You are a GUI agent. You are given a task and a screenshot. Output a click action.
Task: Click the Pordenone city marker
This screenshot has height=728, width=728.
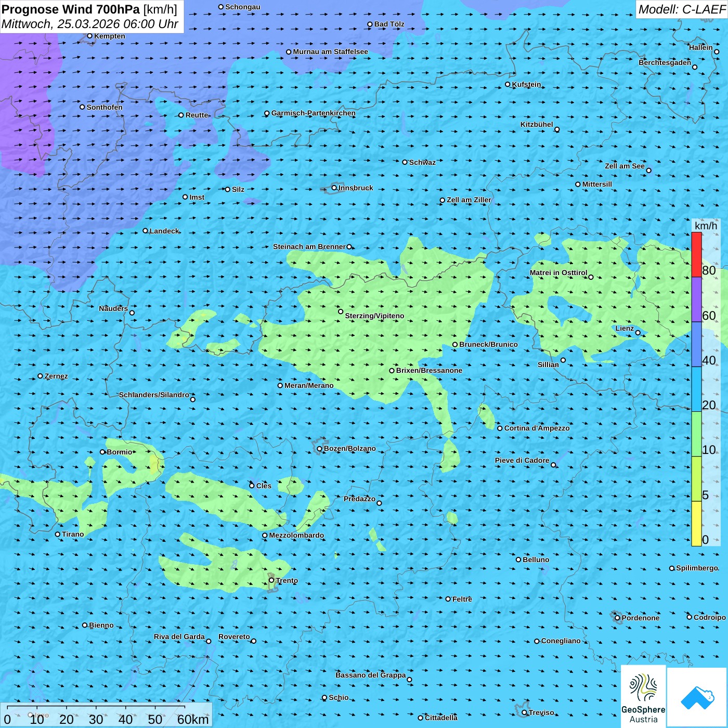click(x=617, y=618)
